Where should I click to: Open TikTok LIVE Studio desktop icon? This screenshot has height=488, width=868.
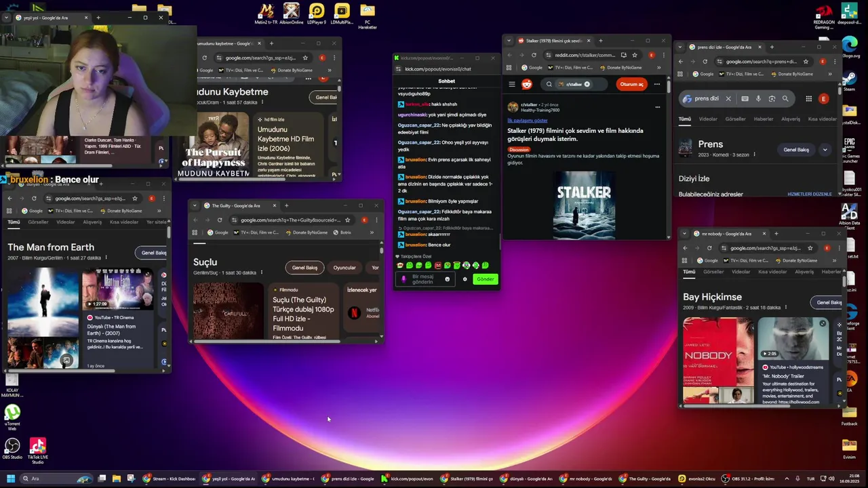click(37, 451)
